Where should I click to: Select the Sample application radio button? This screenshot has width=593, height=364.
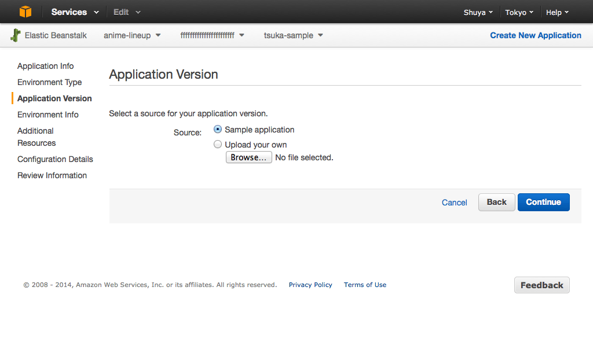218,130
